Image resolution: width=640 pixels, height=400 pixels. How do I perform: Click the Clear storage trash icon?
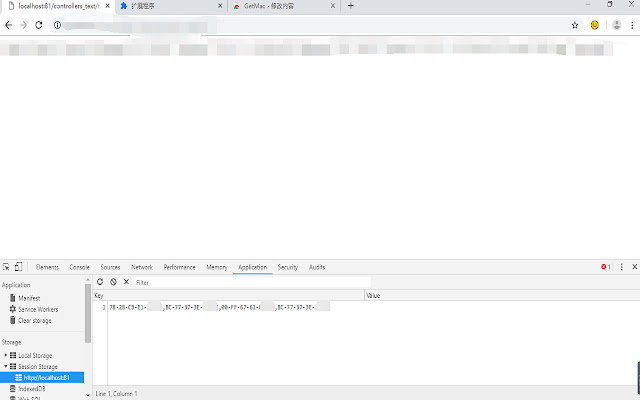[x=13, y=320]
